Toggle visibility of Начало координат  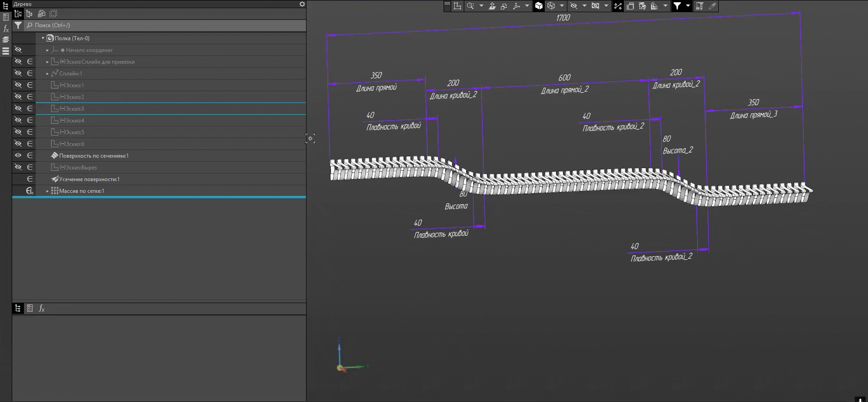tap(18, 50)
